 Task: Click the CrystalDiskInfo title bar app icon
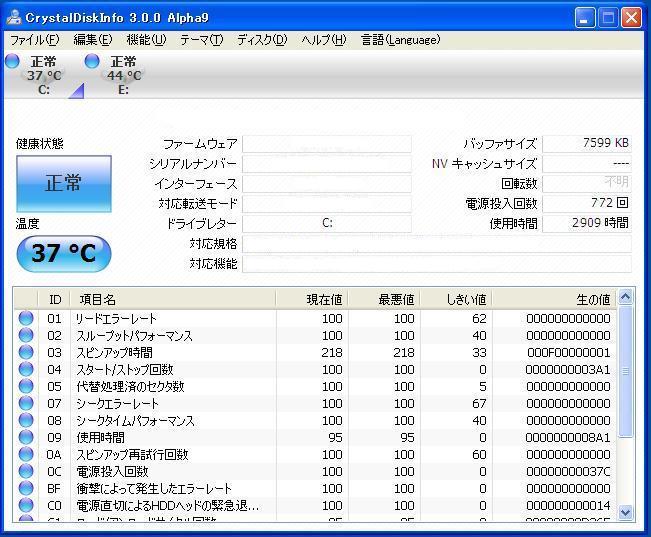15,17
